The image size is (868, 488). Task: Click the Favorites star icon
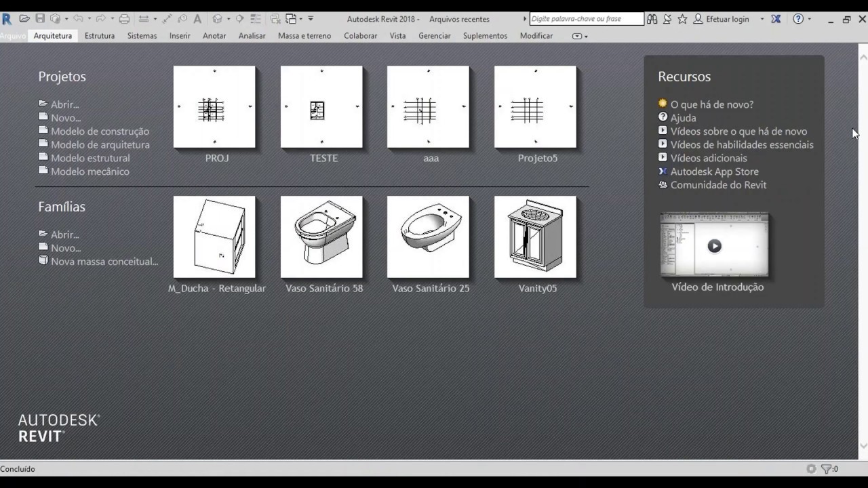pyautogui.click(x=682, y=19)
